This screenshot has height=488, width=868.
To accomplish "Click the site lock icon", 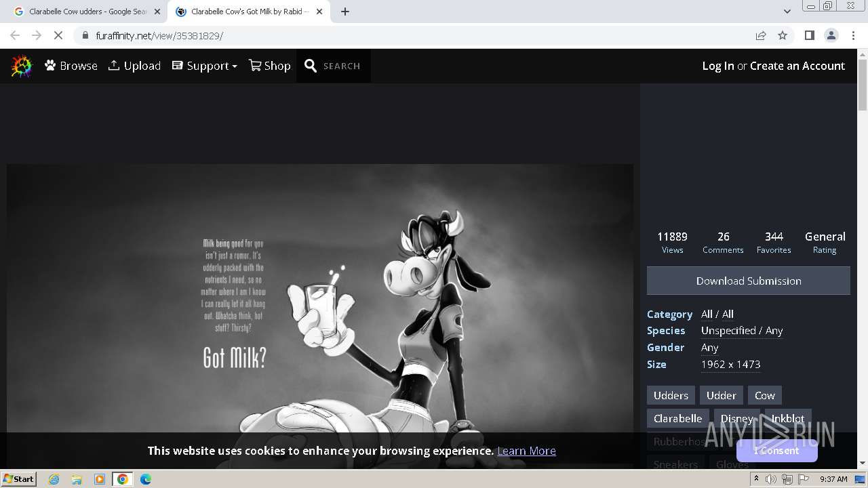I will click(x=85, y=35).
